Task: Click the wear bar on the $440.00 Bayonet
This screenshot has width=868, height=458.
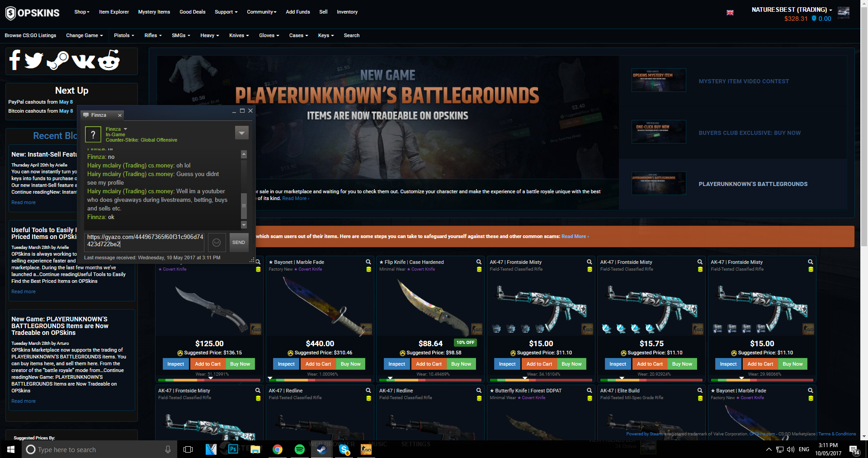Action: coord(320,380)
